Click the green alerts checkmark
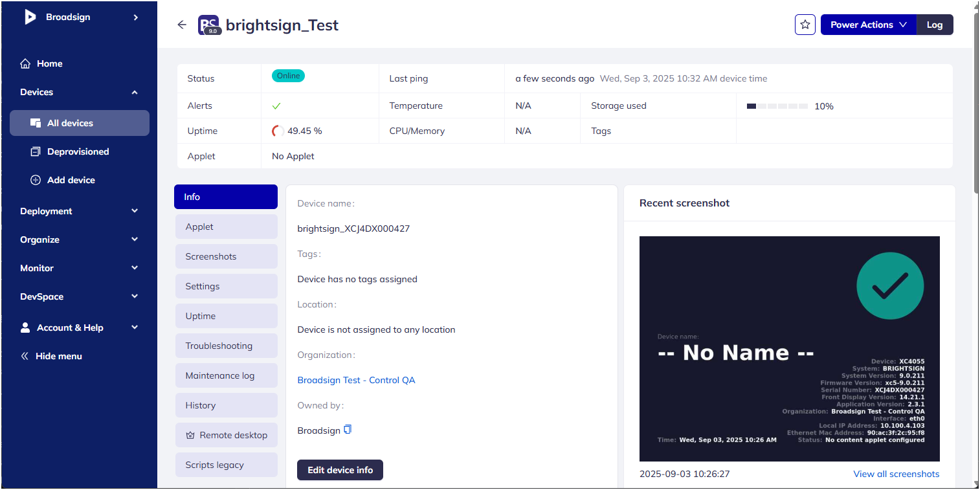 coord(276,106)
